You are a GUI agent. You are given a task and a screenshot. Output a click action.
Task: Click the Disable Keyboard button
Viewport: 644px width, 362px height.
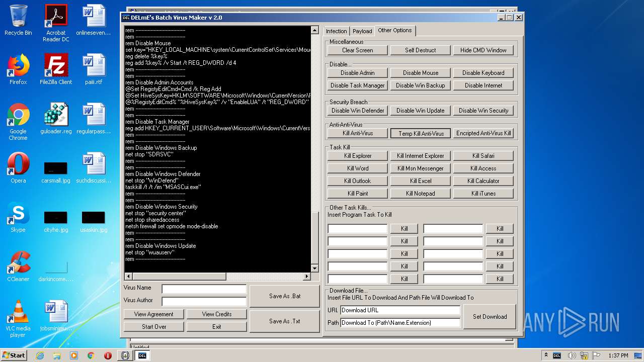[x=484, y=73]
